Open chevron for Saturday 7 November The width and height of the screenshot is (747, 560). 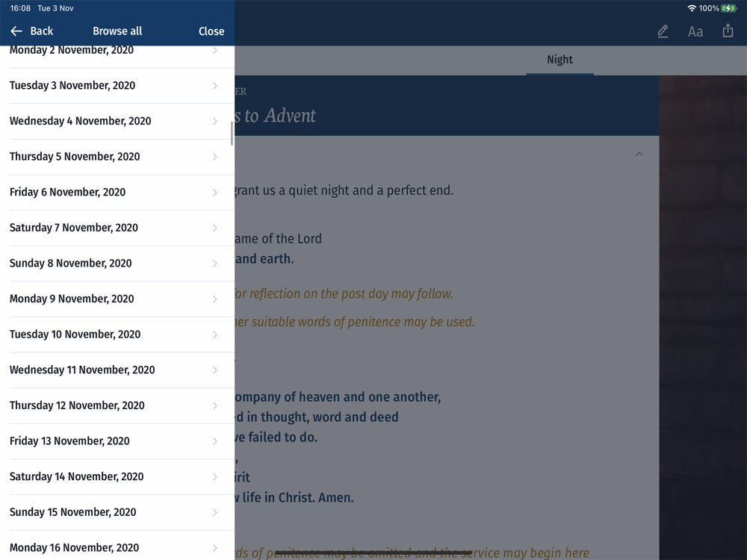[x=215, y=228]
